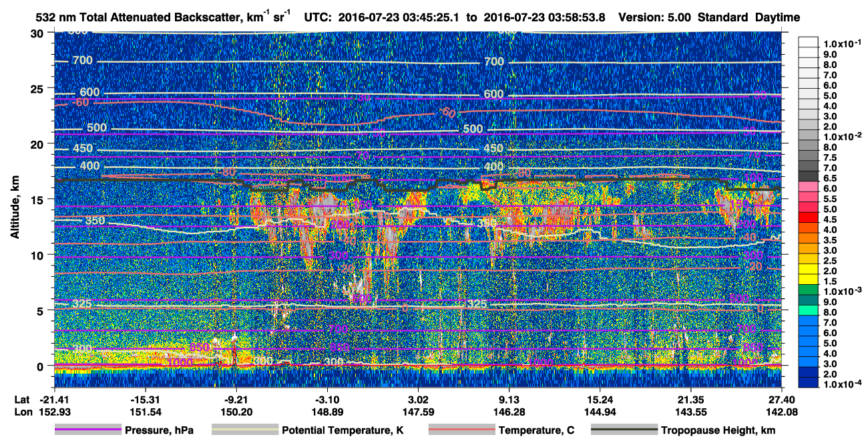Click latitude value '15.24'

tap(600, 399)
